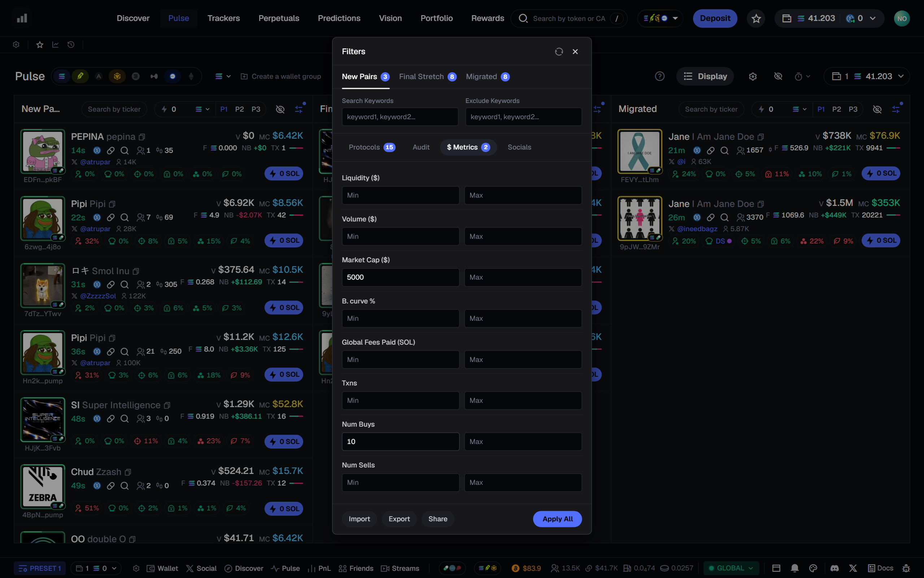Open Migrated column filter sliders icon
924x578 pixels.
(x=895, y=109)
